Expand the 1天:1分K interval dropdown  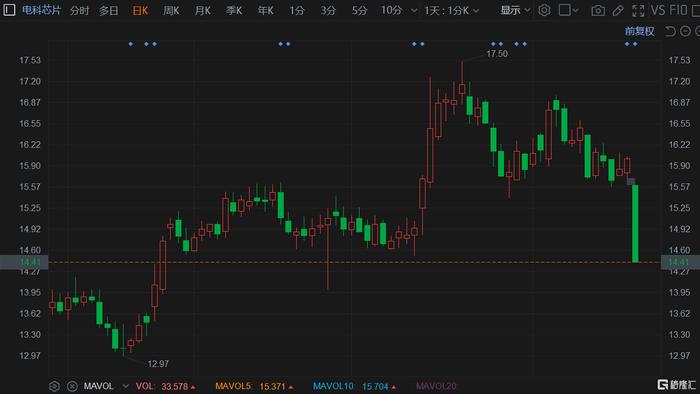click(x=451, y=10)
